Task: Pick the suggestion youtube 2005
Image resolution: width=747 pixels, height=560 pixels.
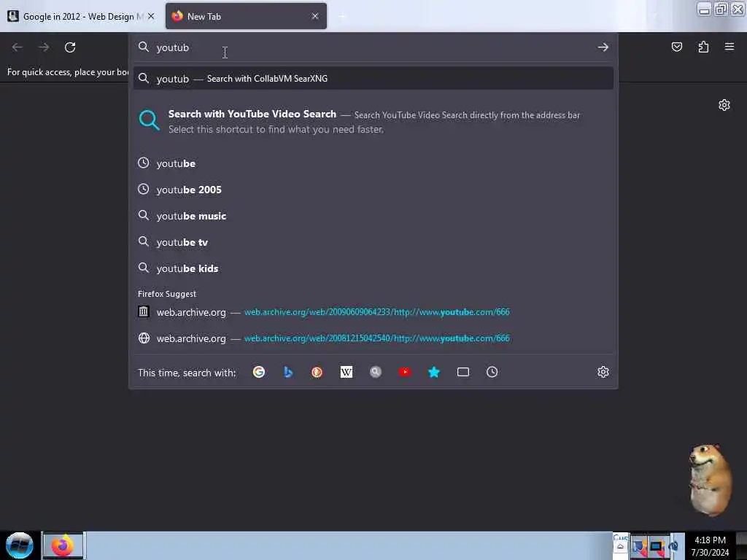Action: (x=373, y=190)
